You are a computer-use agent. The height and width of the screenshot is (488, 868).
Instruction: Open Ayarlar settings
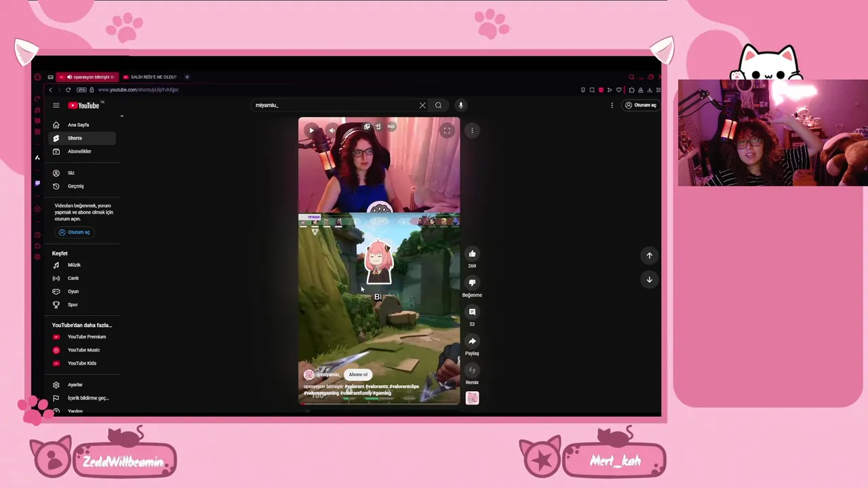[x=83, y=385]
